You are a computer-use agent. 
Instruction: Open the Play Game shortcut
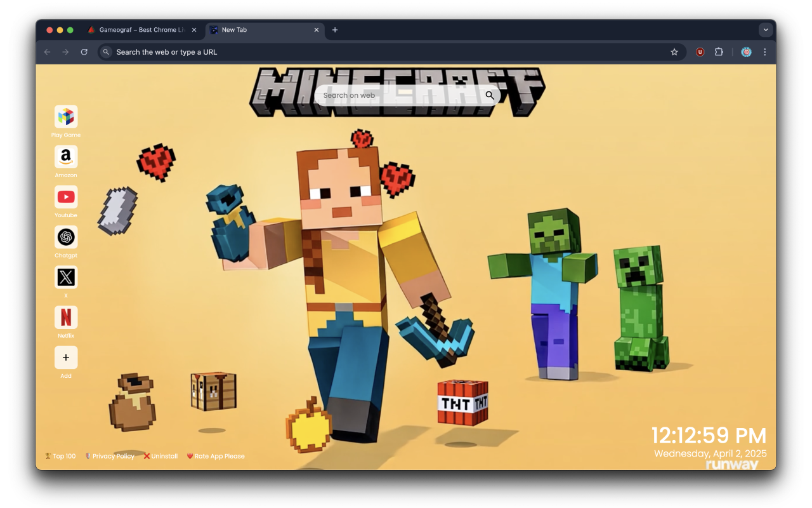[65, 117]
